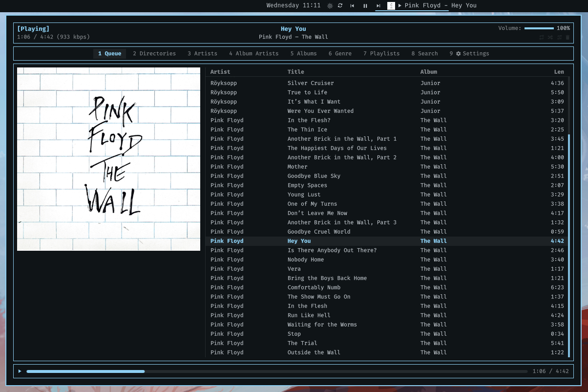
Task: Adjust the Volume slider bar
Action: click(539, 28)
